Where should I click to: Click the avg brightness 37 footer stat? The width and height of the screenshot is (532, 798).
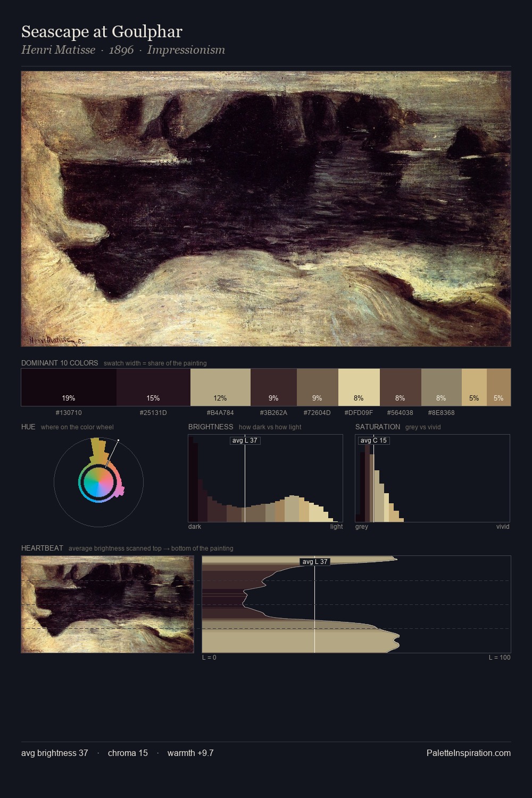click(55, 753)
